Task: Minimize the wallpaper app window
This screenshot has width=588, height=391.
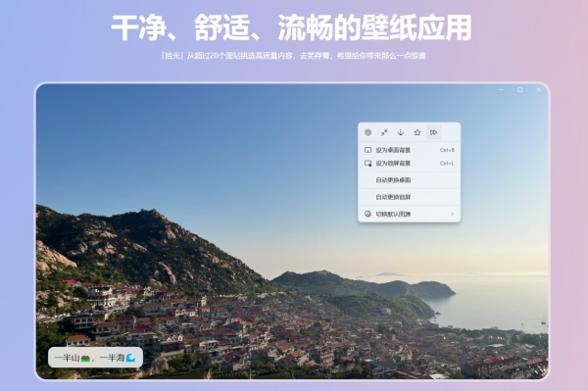Action: pos(501,90)
